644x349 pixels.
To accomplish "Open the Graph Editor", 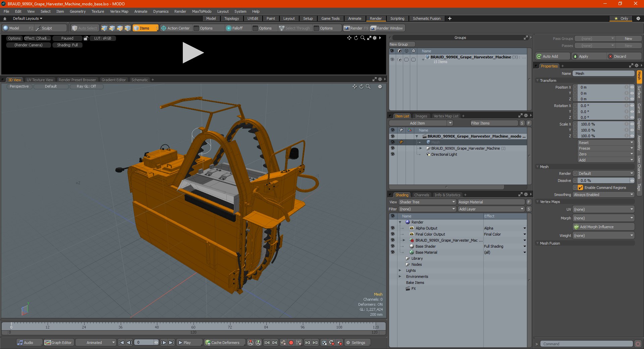I will [x=58, y=343].
